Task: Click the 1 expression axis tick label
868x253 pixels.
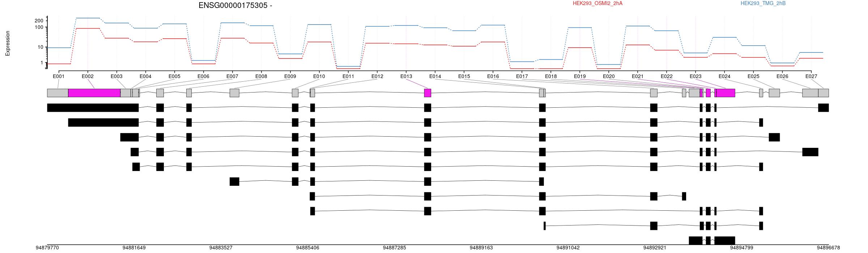Action: [42, 63]
